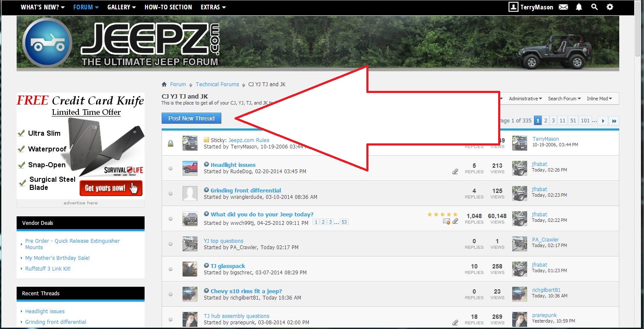
Task: Open the settings gear icon
Action: click(610, 7)
